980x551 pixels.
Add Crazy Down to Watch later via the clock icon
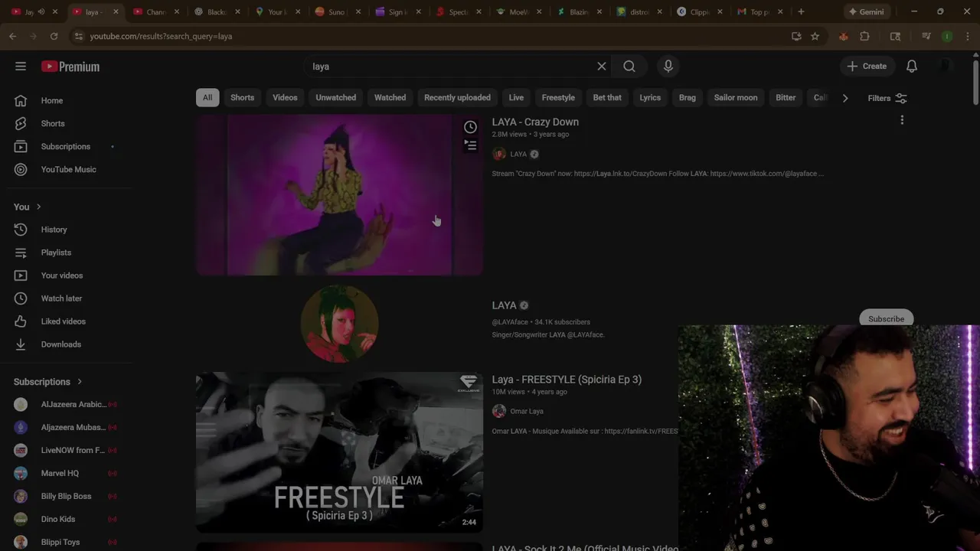pos(470,127)
